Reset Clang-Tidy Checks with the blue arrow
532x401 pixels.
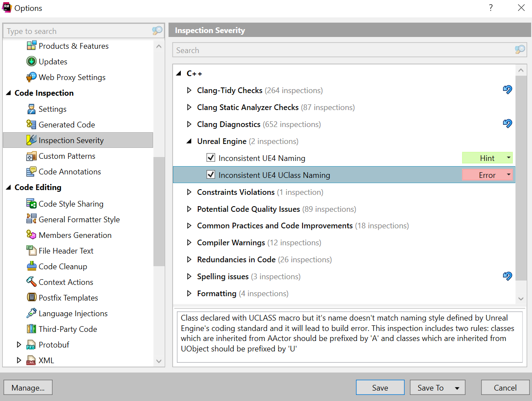(x=507, y=90)
